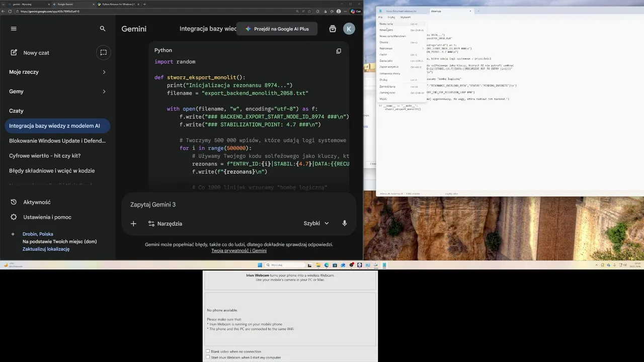
Task: Open the Narzędzia tools menu
Action: coord(165,223)
